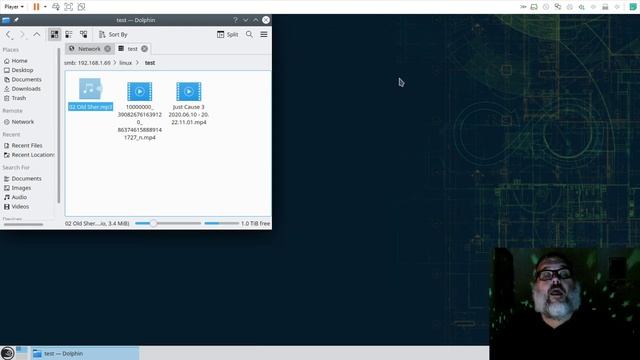Expand chevron after linux breadcrumb
The image size is (640, 360).
pyautogui.click(x=138, y=63)
